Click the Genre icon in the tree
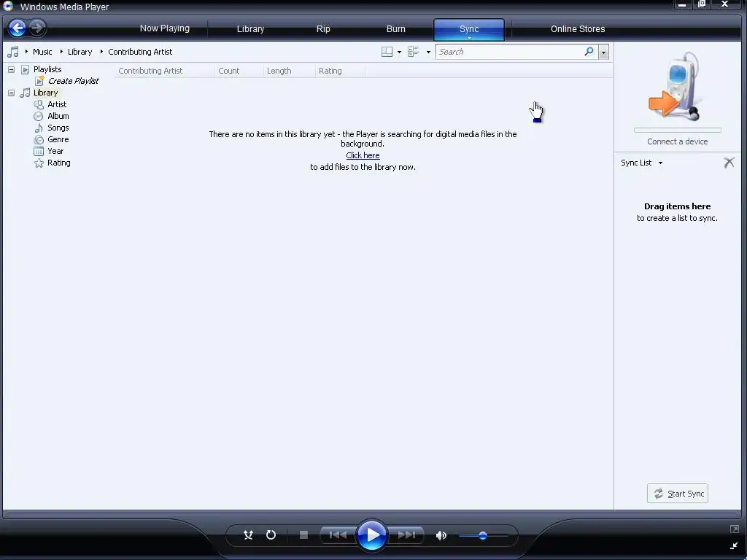The width and height of the screenshot is (747, 560). pos(39,139)
